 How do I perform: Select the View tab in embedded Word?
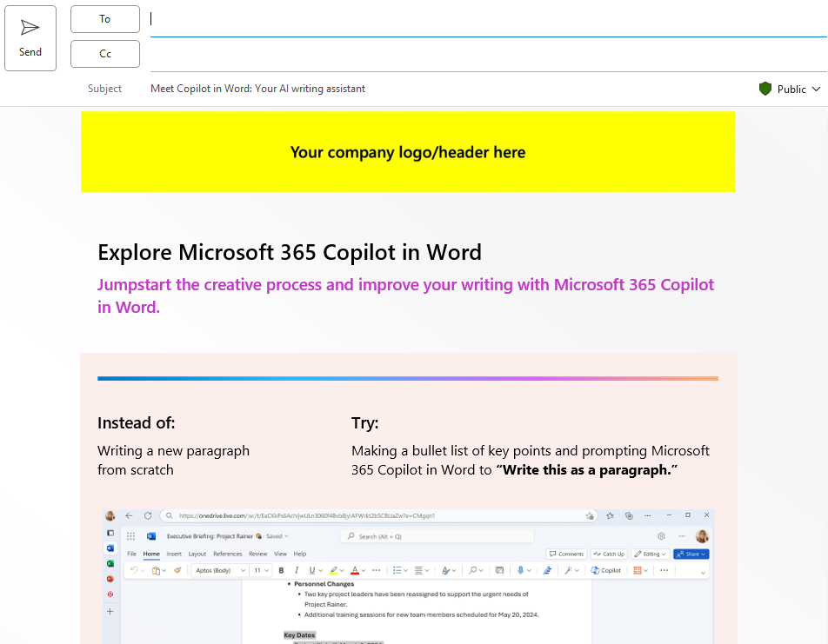point(280,554)
